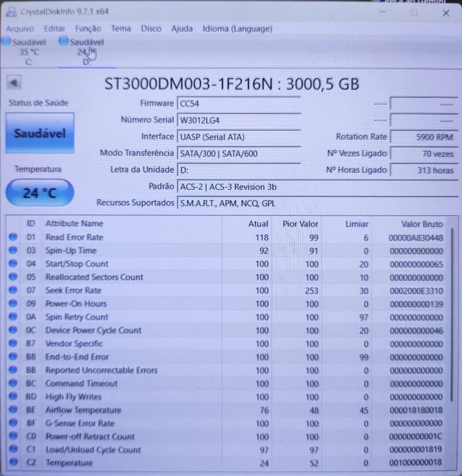Click the previous disk arrow button
Image resolution: width=462 pixels, height=476 pixels.
14,83
